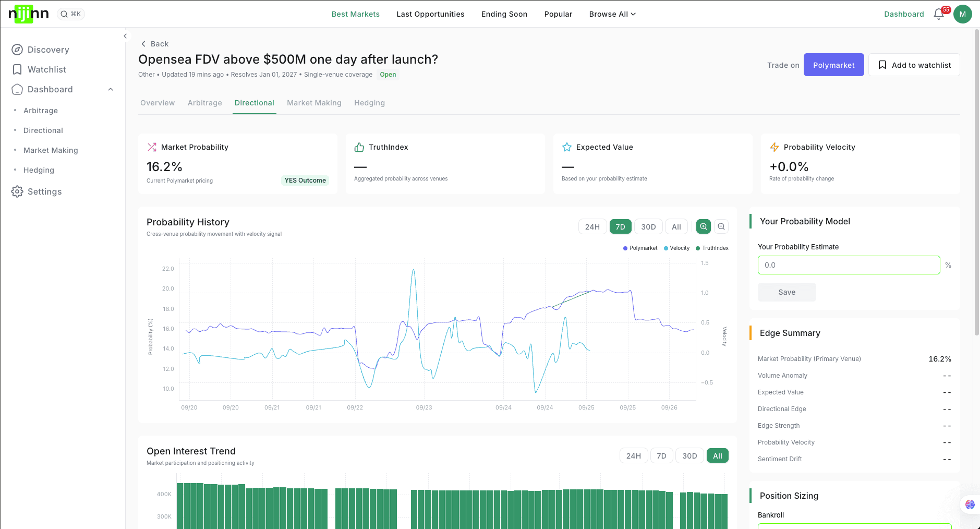Toggle the Polymarket series in chart legend
Image resolution: width=980 pixels, height=529 pixels.
[640, 248]
